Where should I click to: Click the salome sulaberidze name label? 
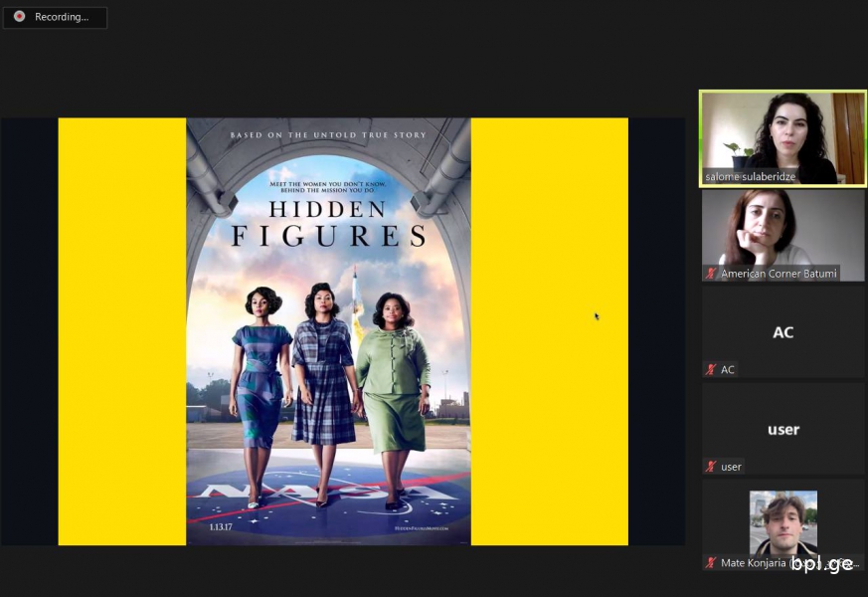coord(750,177)
